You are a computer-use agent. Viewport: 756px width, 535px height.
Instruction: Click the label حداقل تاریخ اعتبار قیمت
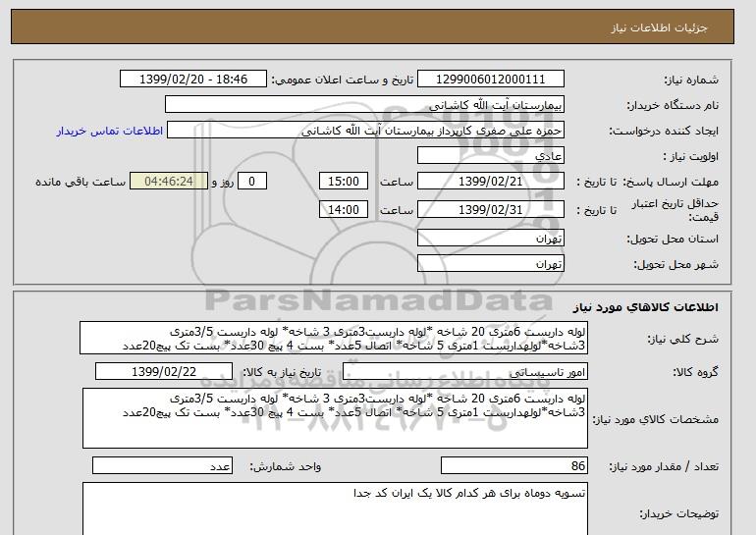(x=675, y=210)
